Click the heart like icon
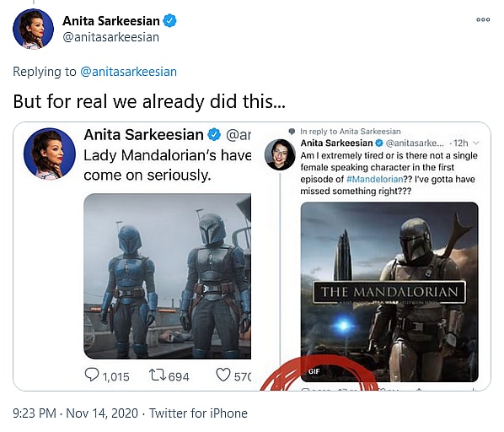This screenshot has height=432, width=504. click(x=223, y=375)
